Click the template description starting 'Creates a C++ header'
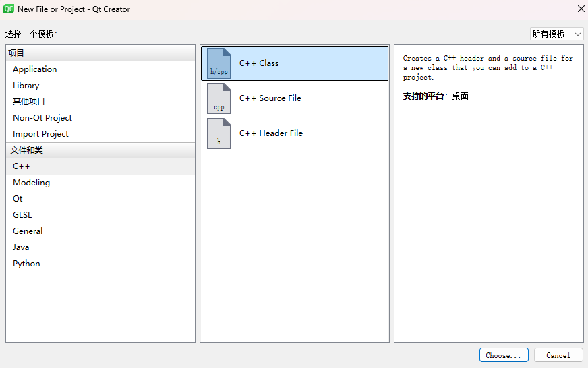The height and width of the screenshot is (368, 588). point(488,67)
